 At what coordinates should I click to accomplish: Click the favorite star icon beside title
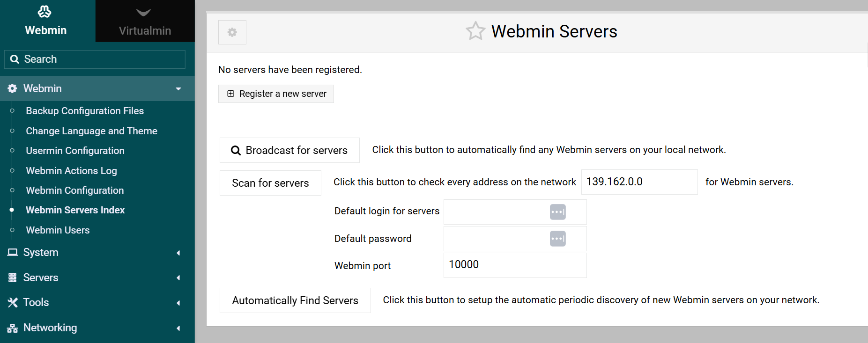click(x=475, y=31)
